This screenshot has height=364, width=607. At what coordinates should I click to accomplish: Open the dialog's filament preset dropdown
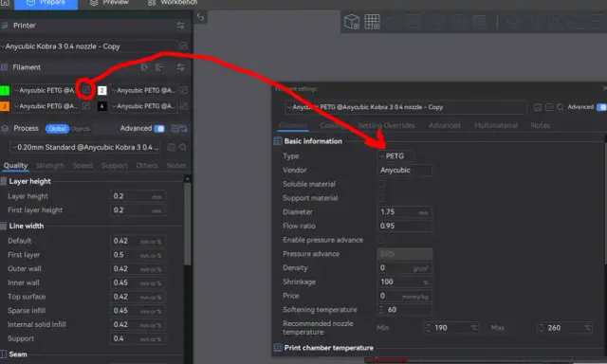pos(405,107)
